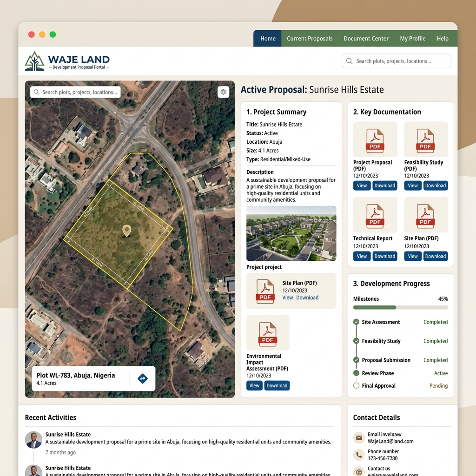Open the Help tab

443,39
